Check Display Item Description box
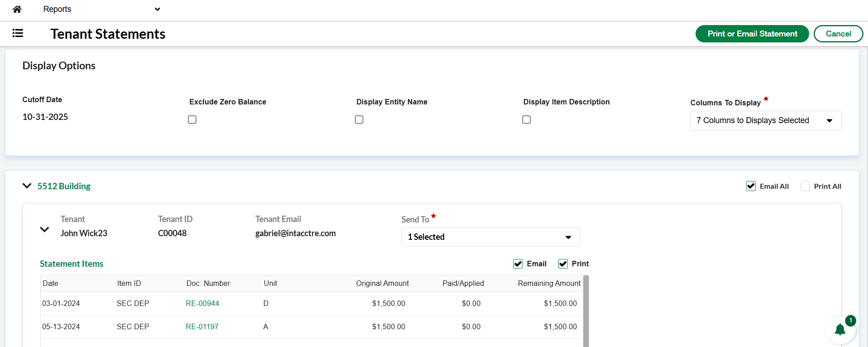This screenshot has width=868, height=347. pos(526,119)
